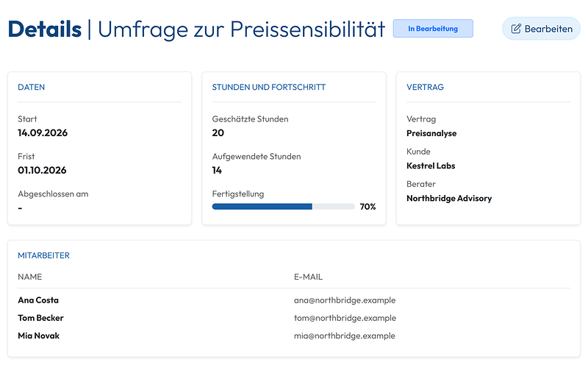Click email ana@northbridge.example
The image size is (588, 368).
[345, 300]
